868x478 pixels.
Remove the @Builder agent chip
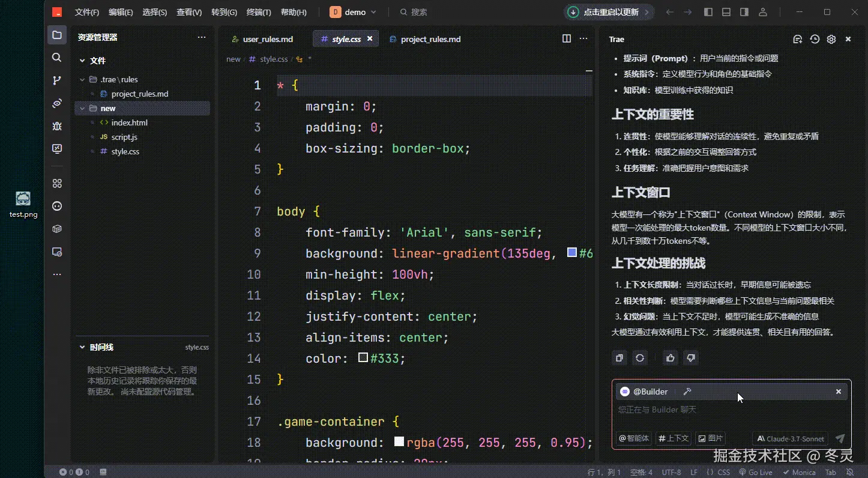point(839,392)
